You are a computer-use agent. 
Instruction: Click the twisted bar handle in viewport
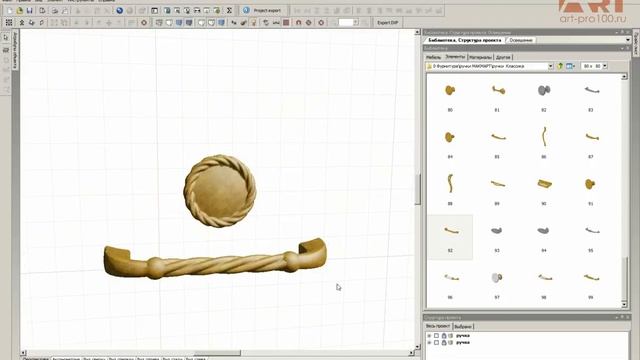click(x=215, y=260)
